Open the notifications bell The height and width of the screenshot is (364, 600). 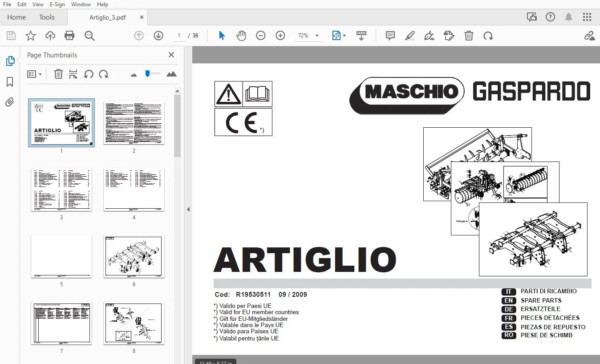point(569,17)
